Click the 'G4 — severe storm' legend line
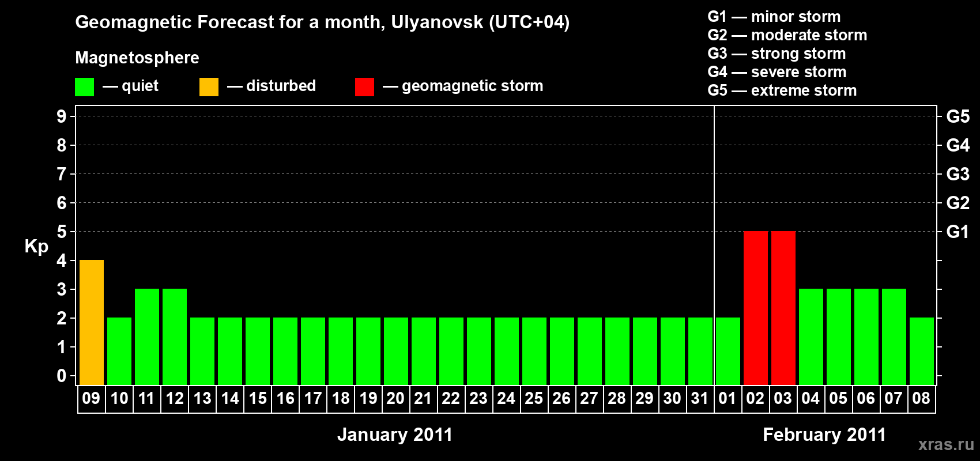The image size is (980, 461). point(777,72)
